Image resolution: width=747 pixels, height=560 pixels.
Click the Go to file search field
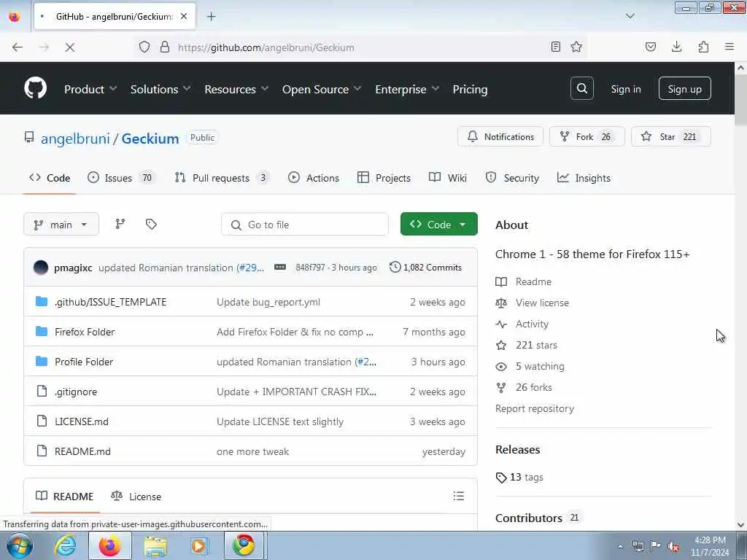click(x=305, y=225)
